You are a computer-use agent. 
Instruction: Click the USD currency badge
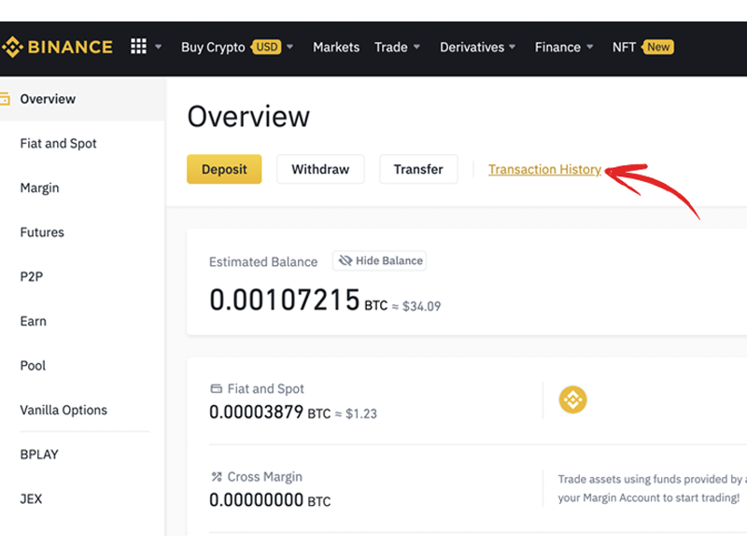coord(267,47)
